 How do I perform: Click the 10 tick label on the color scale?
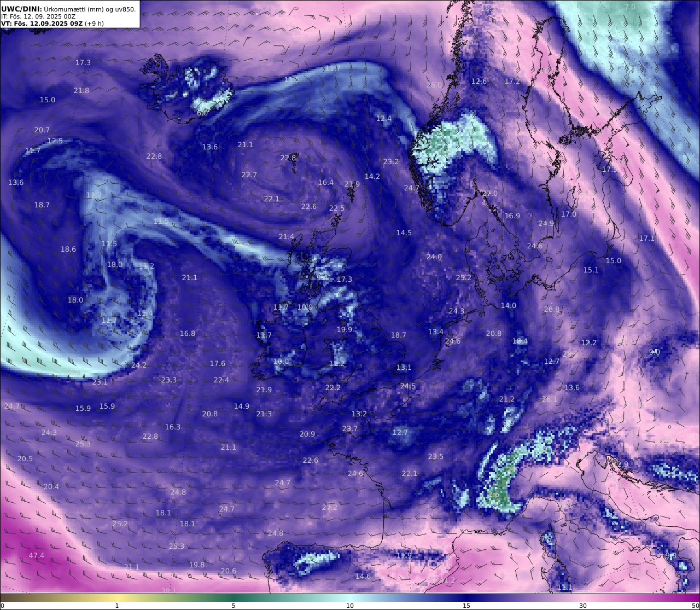pos(350,606)
